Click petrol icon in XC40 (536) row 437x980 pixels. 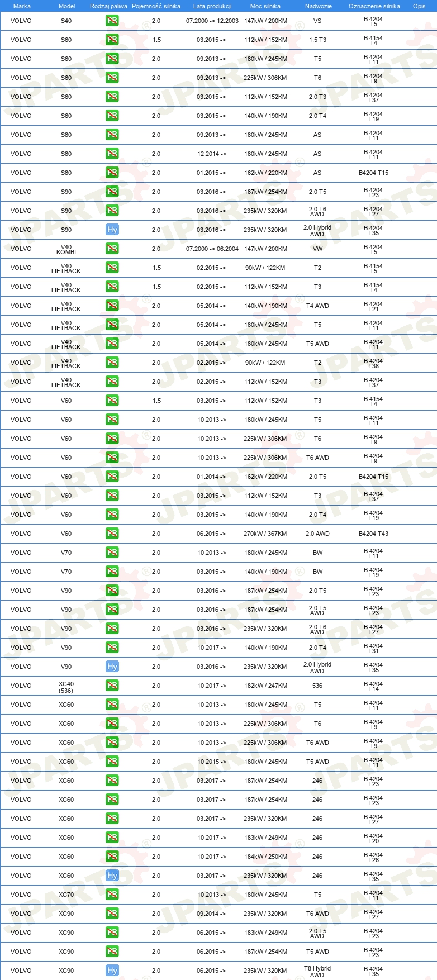tap(112, 686)
